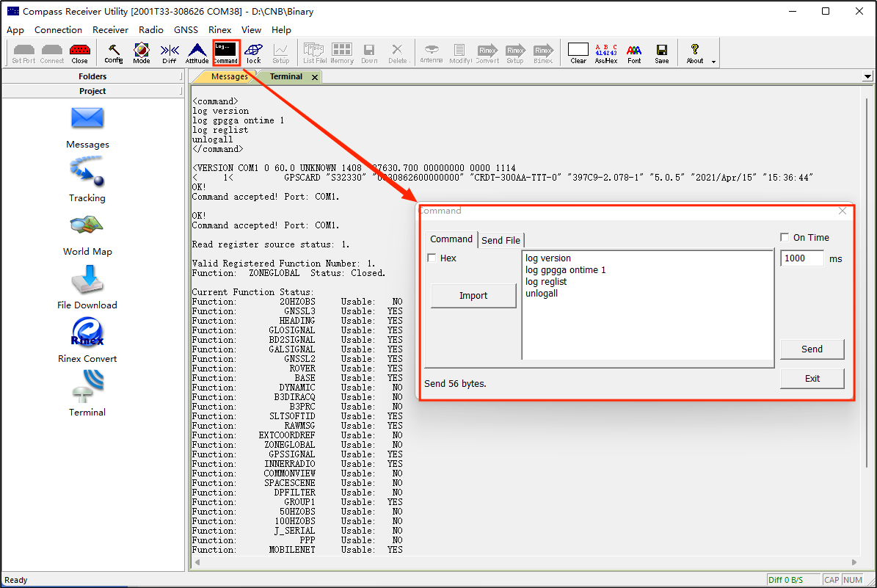Screen dimensions: 877x588
Task: Enable the Hex checkbox
Action: click(432, 258)
